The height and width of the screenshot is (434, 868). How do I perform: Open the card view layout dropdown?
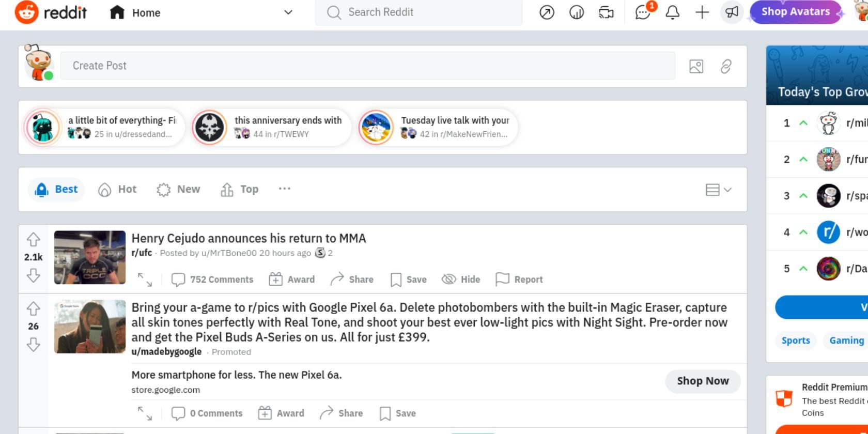tap(718, 190)
